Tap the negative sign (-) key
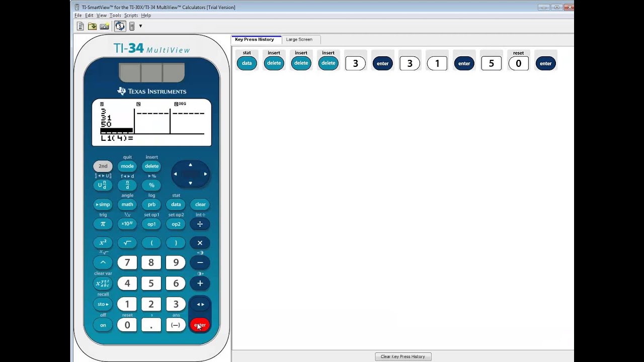 coord(176,325)
